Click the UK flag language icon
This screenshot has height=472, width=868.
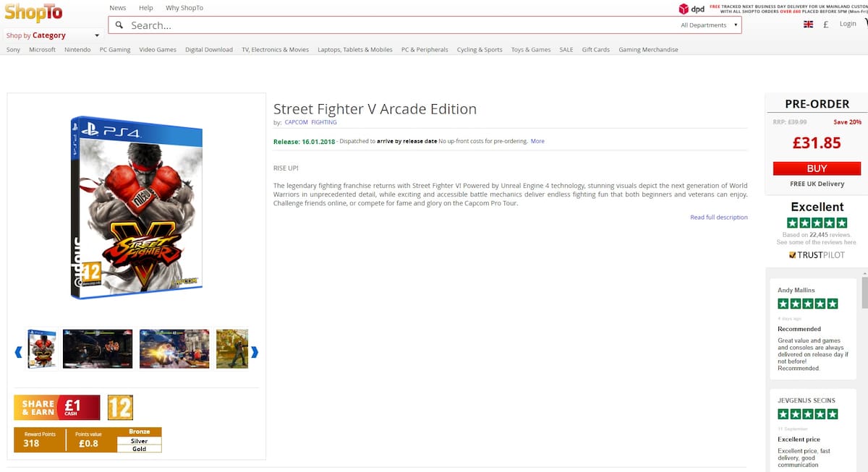tap(809, 25)
